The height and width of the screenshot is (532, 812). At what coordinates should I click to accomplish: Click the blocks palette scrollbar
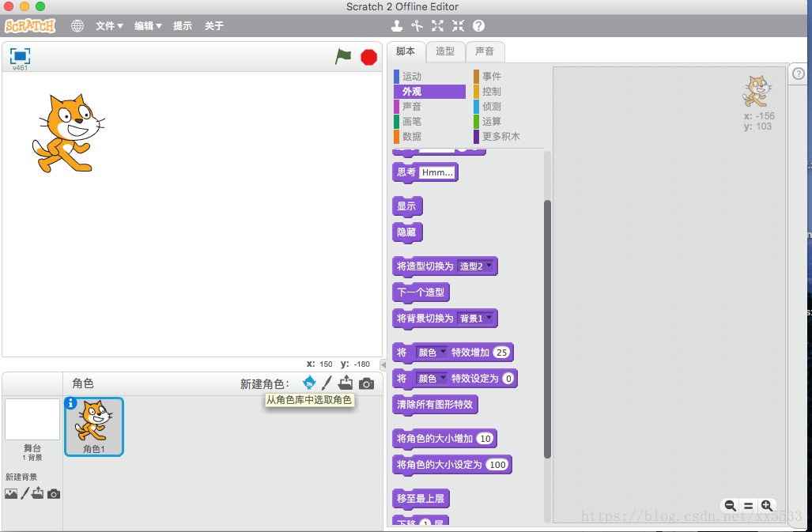pyautogui.click(x=547, y=329)
